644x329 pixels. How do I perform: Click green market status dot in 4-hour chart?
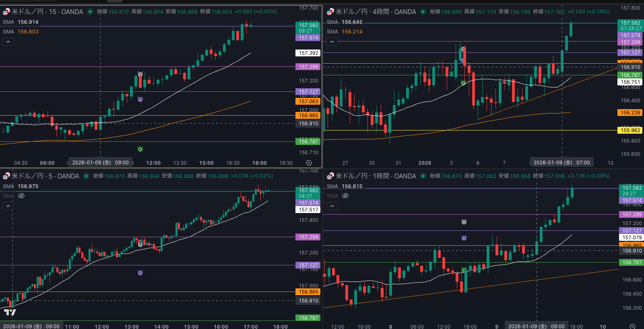click(423, 12)
